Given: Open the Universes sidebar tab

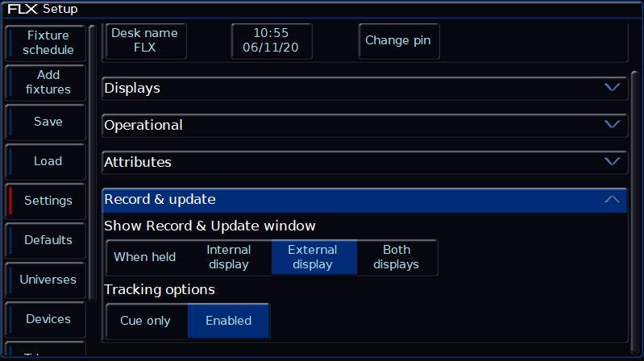Looking at the screenshot, I should [46, 280].
